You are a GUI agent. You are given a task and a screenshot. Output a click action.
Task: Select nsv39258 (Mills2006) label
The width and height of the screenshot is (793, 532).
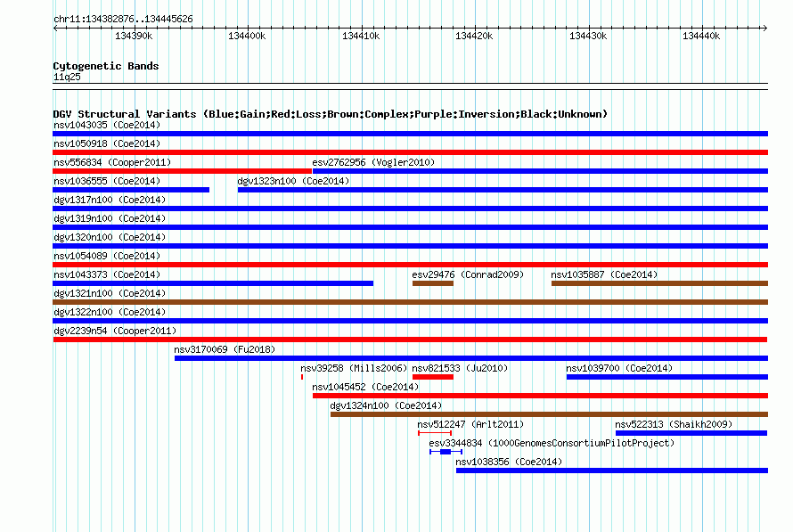[x=354, y=368]
